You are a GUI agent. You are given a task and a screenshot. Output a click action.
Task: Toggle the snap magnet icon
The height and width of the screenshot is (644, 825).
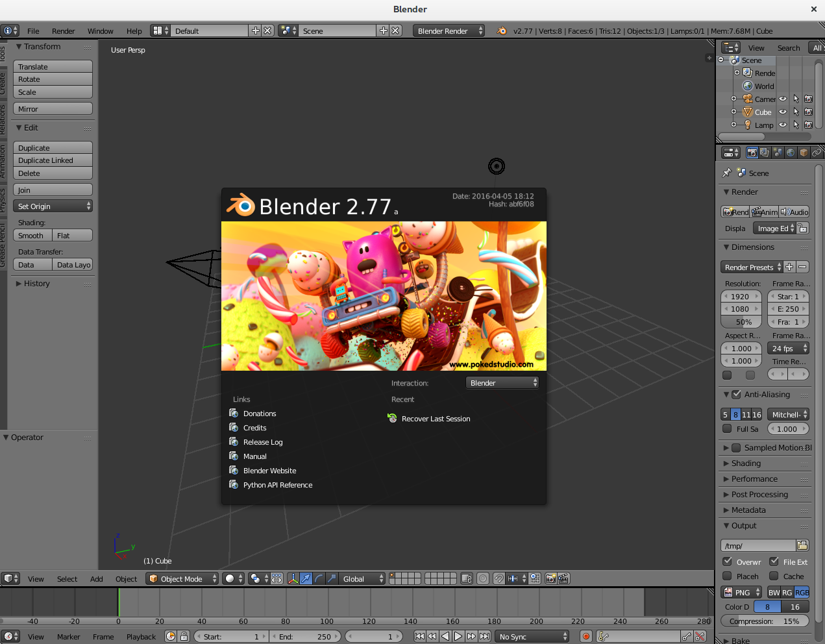(x=499, y=578)
